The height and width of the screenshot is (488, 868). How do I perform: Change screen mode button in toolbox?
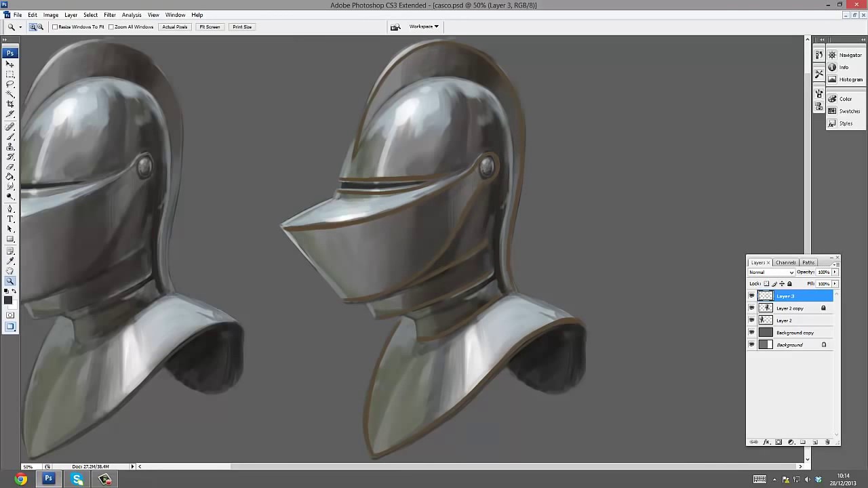click(10, 326)
